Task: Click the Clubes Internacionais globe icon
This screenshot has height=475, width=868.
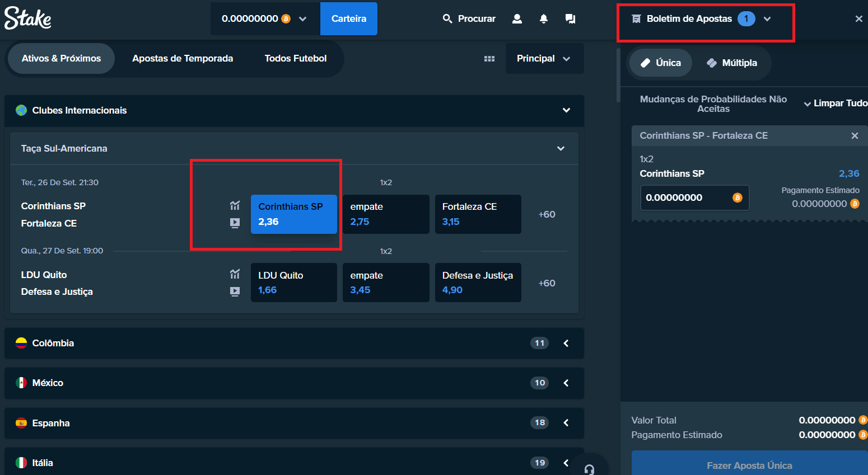Action: 21,110
